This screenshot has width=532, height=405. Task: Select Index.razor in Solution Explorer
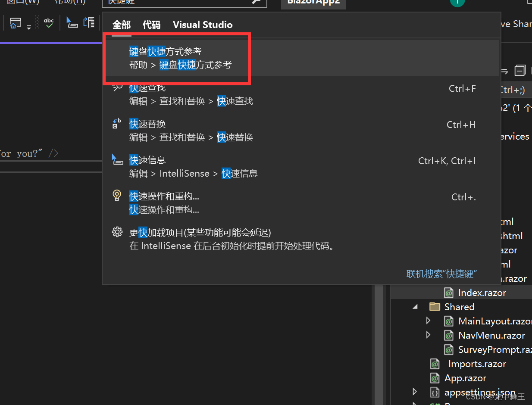coord(482,293)
